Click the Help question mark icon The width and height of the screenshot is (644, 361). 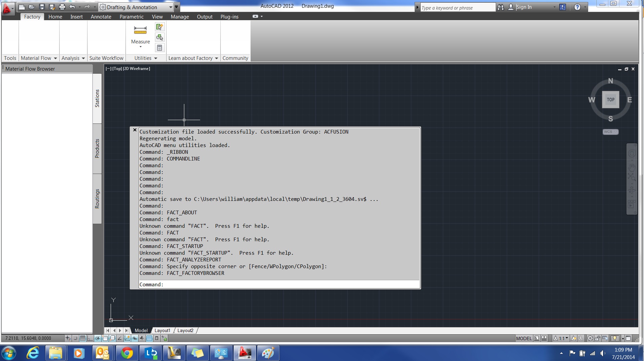577,7
